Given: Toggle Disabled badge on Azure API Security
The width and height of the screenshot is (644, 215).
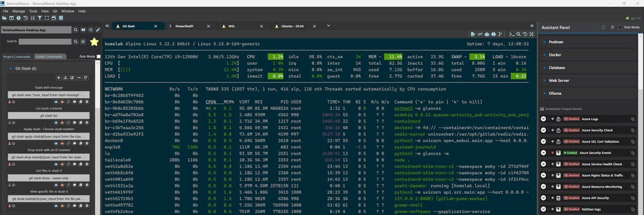Looking at the screenshot, I should (x=571, y=198).
